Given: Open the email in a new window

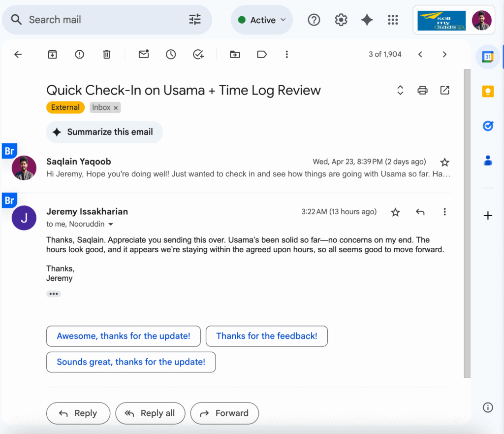Looking at the screenshot, I should [x=444, y=90].
